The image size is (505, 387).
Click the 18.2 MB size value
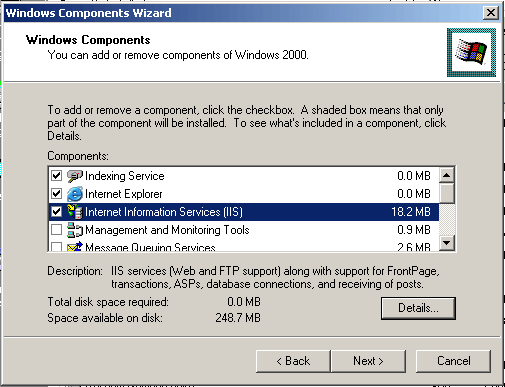[411, 212]
